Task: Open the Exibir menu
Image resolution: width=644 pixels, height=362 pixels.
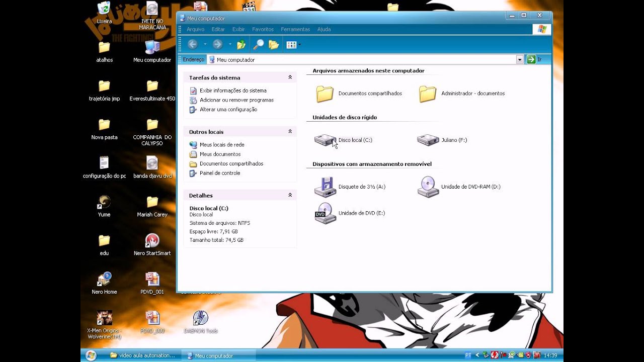Action: (238, 29)
